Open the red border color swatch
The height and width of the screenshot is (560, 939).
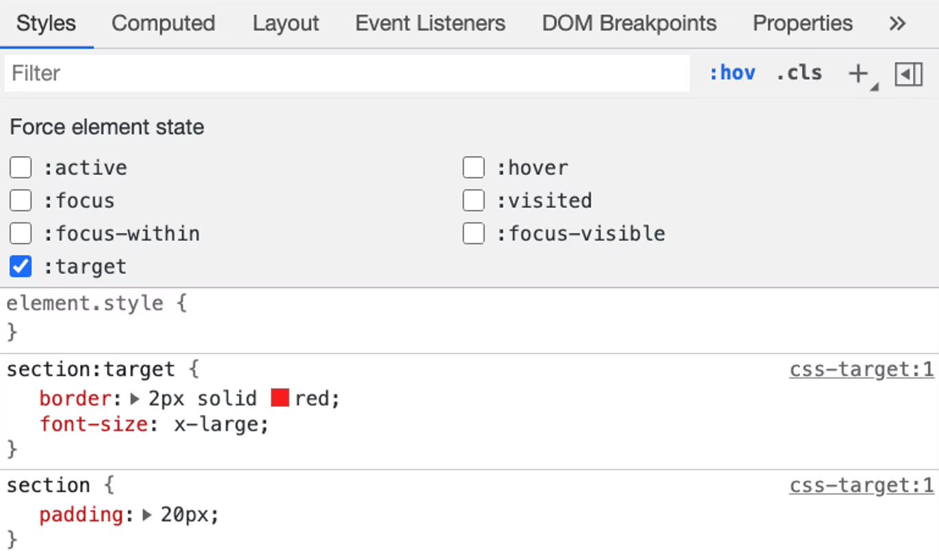280,398
